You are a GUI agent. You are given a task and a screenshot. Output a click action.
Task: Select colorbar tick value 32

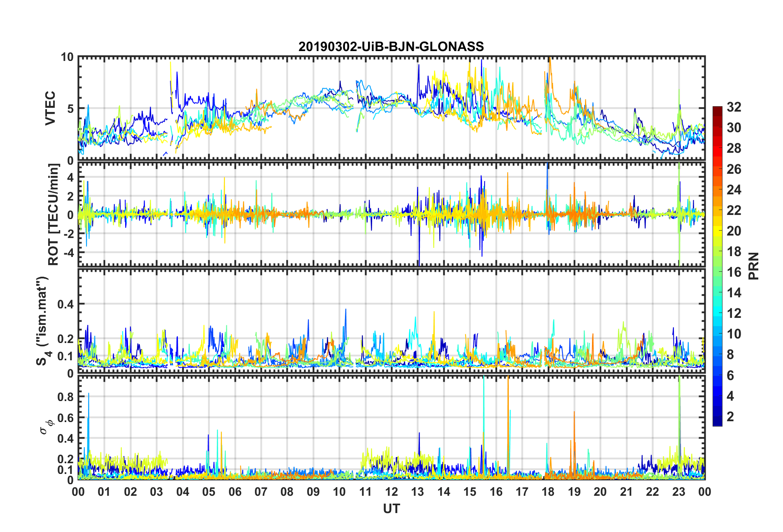point(734,107)
